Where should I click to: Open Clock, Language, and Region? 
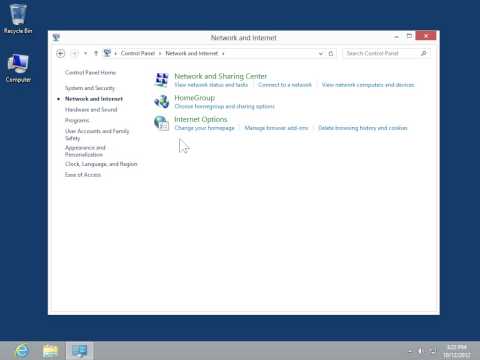[x=101, y=164]
